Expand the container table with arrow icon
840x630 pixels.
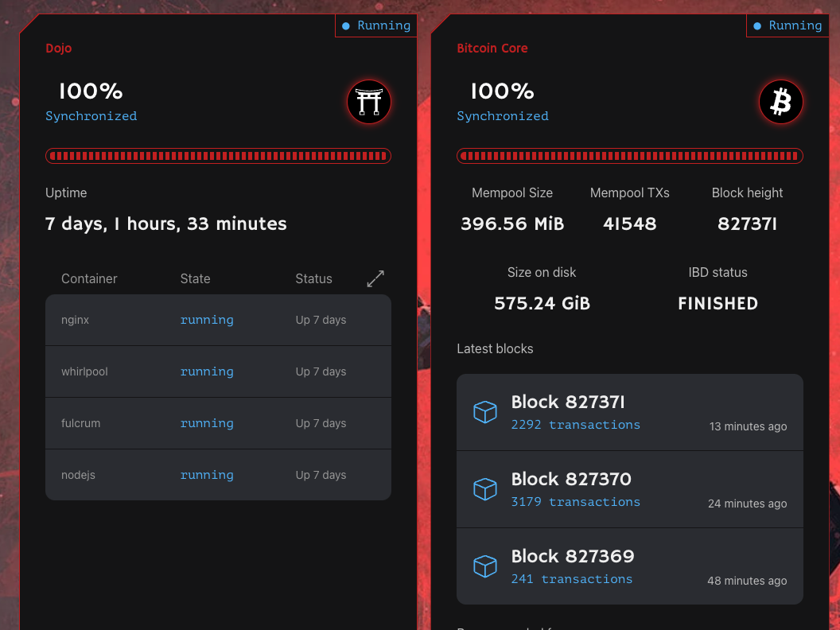375,278
